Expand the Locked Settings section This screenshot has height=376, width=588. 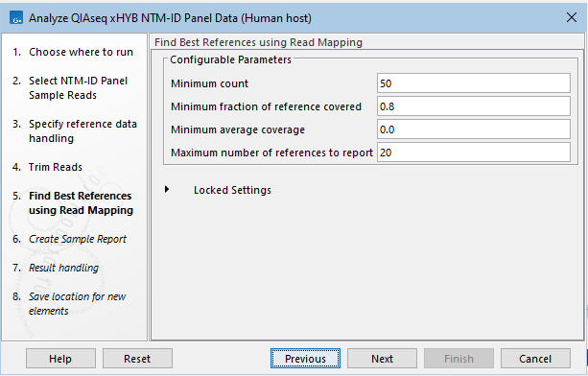tap(167, 190)
